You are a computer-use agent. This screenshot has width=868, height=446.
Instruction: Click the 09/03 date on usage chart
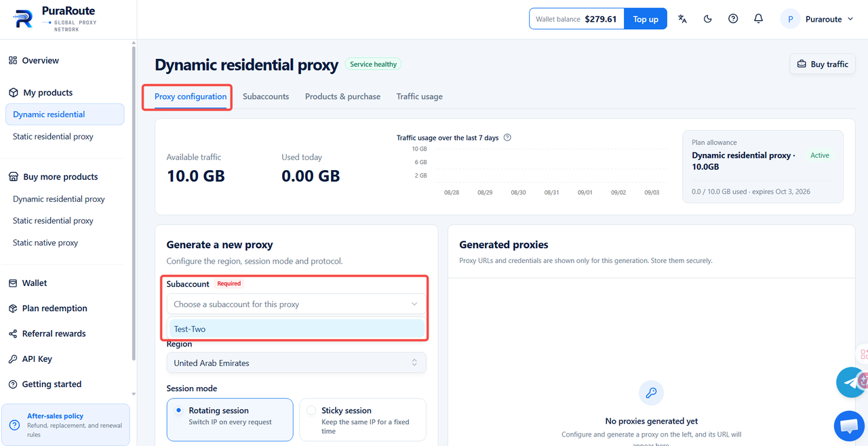click(x=652, y=192)
